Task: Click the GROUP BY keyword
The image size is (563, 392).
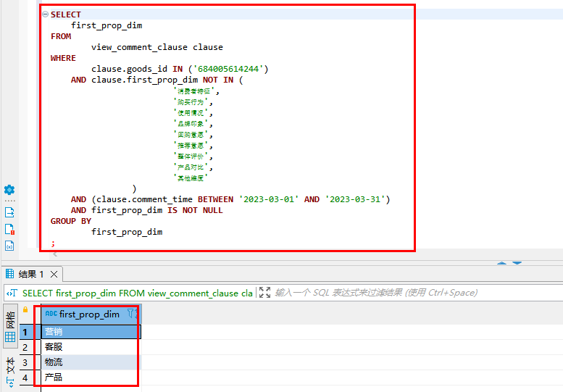Action: [71, 221]
